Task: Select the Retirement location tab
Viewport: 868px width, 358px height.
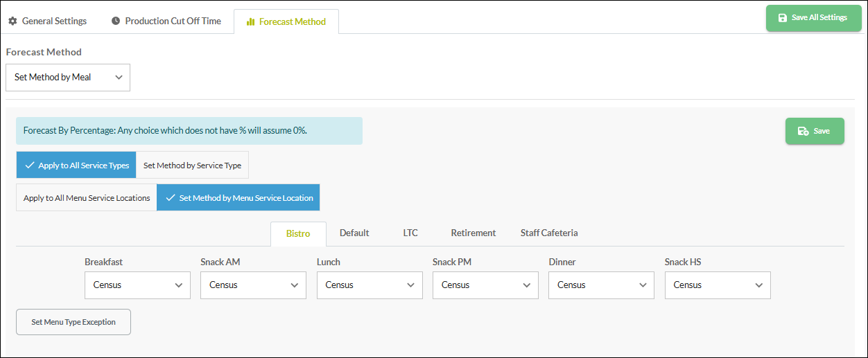Action: (x=473, y=233)
